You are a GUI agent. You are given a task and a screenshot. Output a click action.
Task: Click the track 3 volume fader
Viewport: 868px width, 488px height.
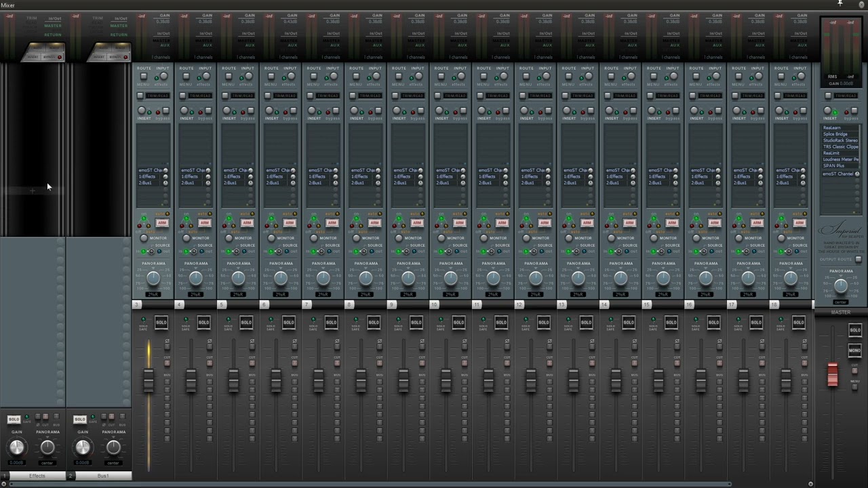(x=149, y=380)
